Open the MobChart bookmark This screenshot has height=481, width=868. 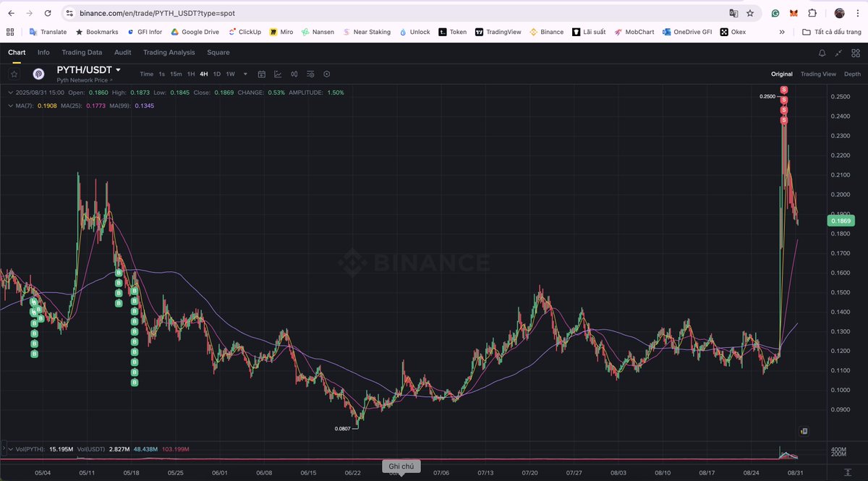click(x=634, y=32)
